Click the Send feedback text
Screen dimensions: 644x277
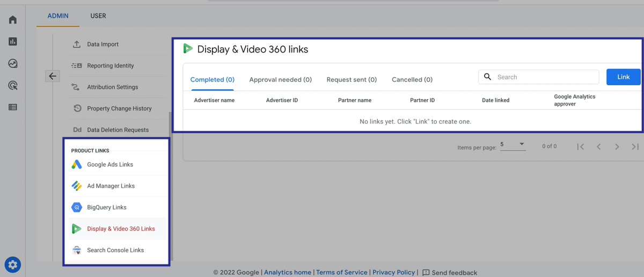455,273
